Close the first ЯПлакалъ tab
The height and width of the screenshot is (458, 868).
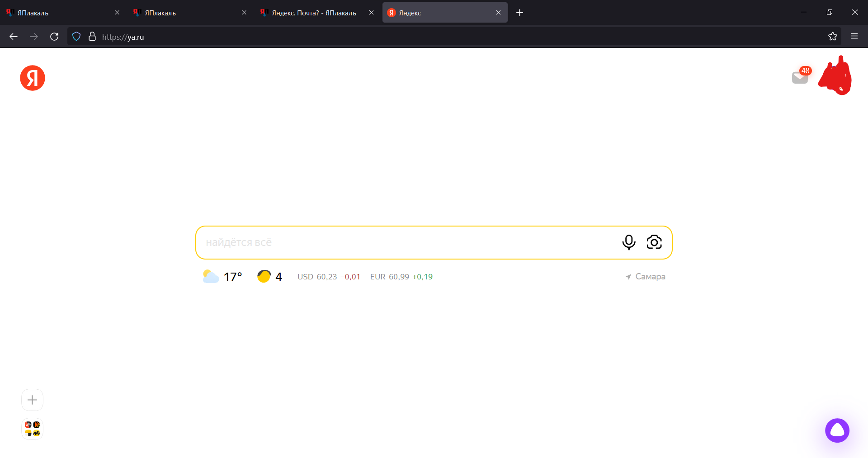[117, 13]
